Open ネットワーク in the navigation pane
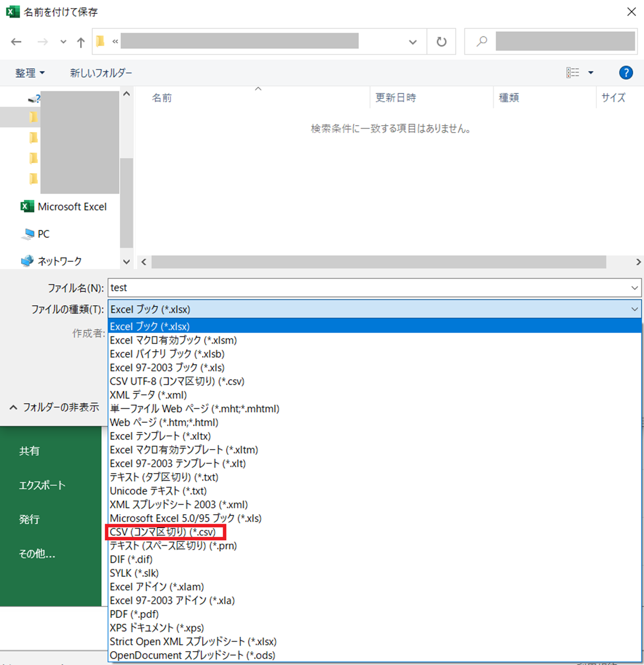This screenshot has width=644, height=665. [x=59, y=261]
